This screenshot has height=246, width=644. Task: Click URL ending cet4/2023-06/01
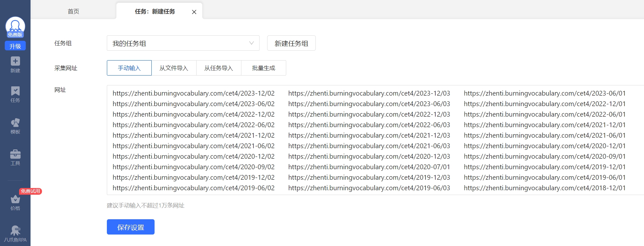point(545,93)
